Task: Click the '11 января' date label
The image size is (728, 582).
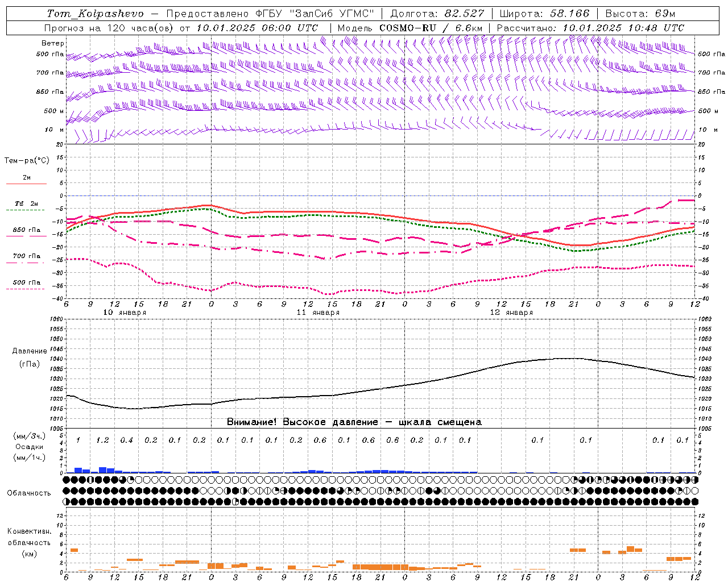Action: (x=318, y=313)
